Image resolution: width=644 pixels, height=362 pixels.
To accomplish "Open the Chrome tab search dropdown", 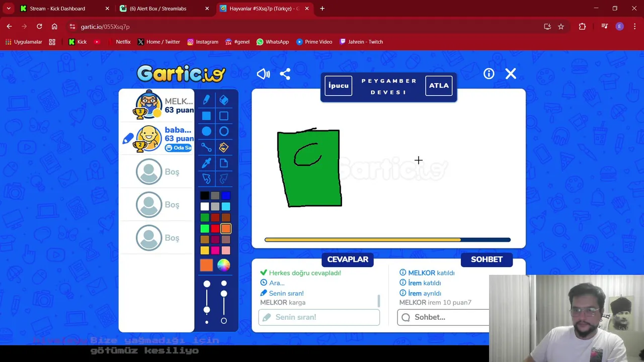I will pyautogui.click(x=9, y=9).
